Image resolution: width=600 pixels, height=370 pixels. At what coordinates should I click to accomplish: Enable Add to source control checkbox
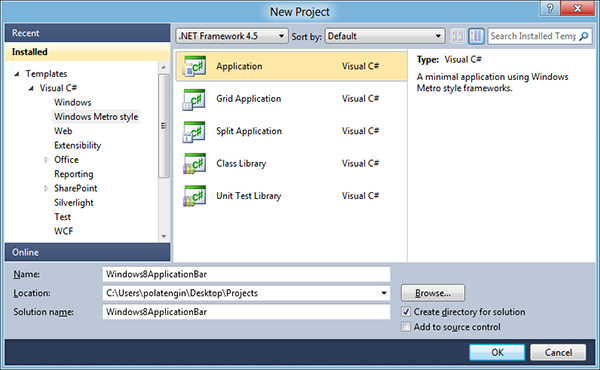pyautogui.click(x=406, y=327)
